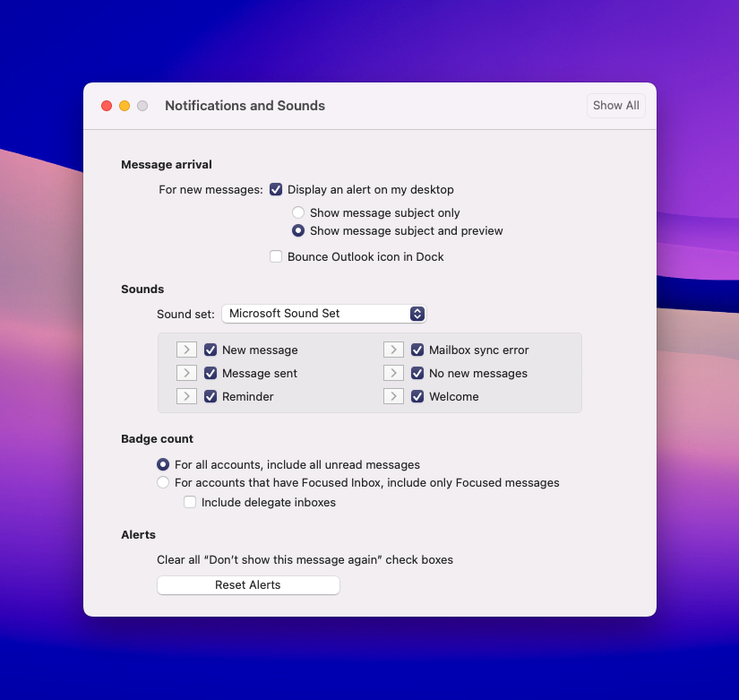Open the Sound set dropdown
The width and height of the screenshot is (739, 700).
[x=323, y=313]
